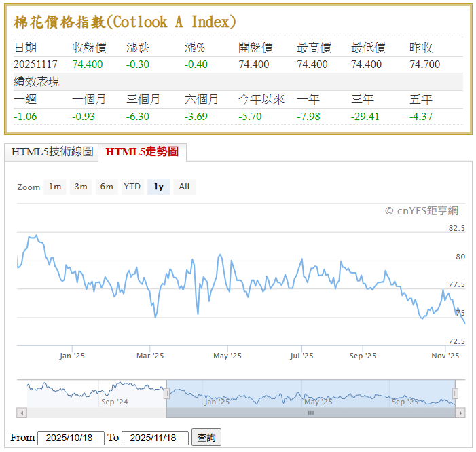The image size is (476, 452).
Task: Click the cnYES鉅亨網 chart credit
Action: click(421, 211)
